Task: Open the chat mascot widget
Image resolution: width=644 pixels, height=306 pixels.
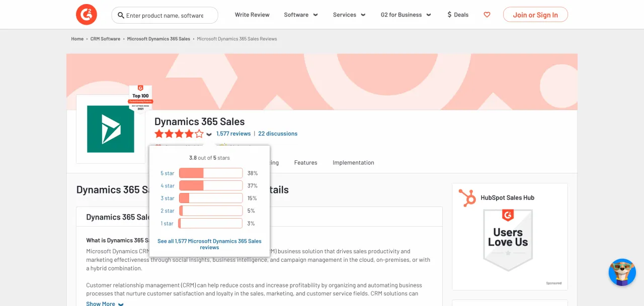Action: 622,272
